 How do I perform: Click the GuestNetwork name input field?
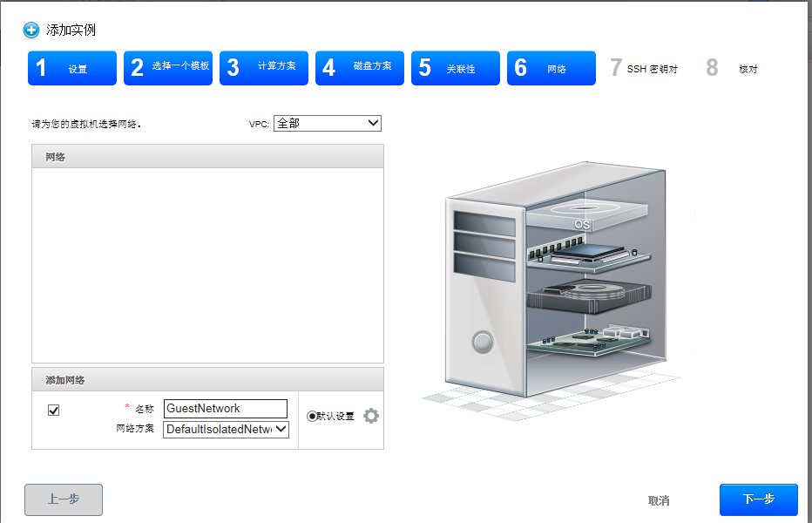(x=226, y=409)
